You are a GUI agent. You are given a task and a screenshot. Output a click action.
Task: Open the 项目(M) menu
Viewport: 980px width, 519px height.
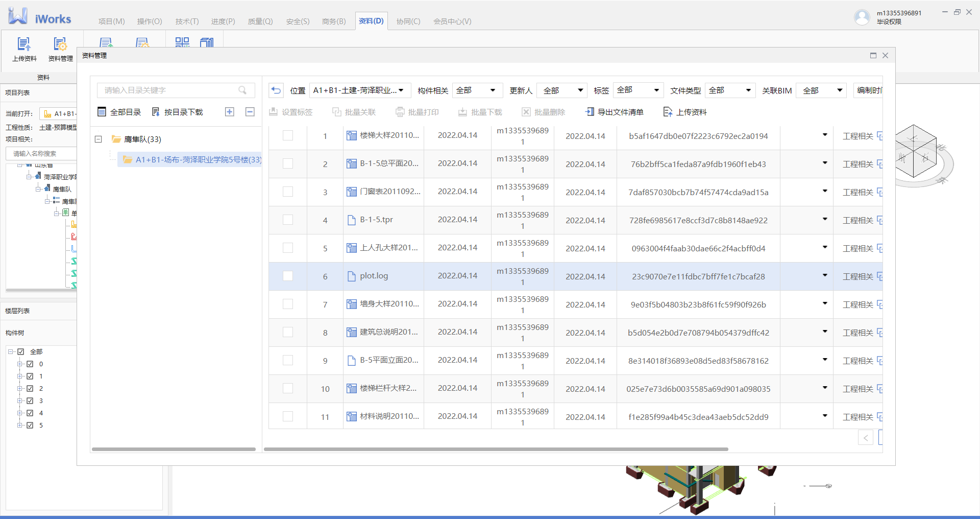coord(111,21)
